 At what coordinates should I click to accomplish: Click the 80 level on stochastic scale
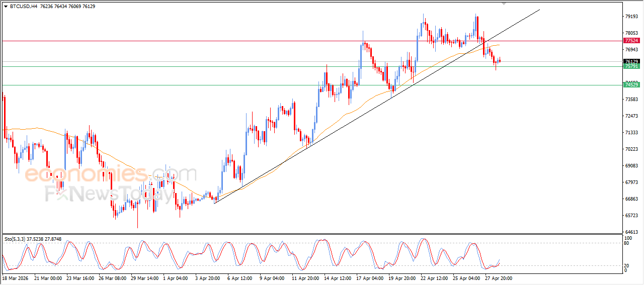click(x=626, y=243)
